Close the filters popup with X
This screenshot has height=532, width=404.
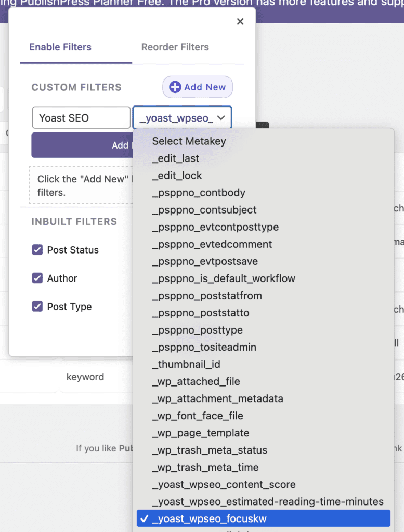(240, 21)
